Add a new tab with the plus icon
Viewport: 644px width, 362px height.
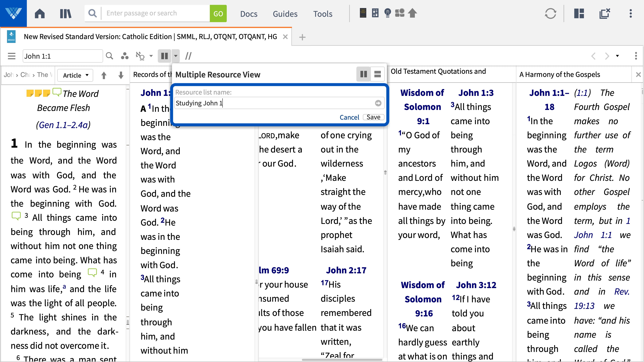(302, 37)
